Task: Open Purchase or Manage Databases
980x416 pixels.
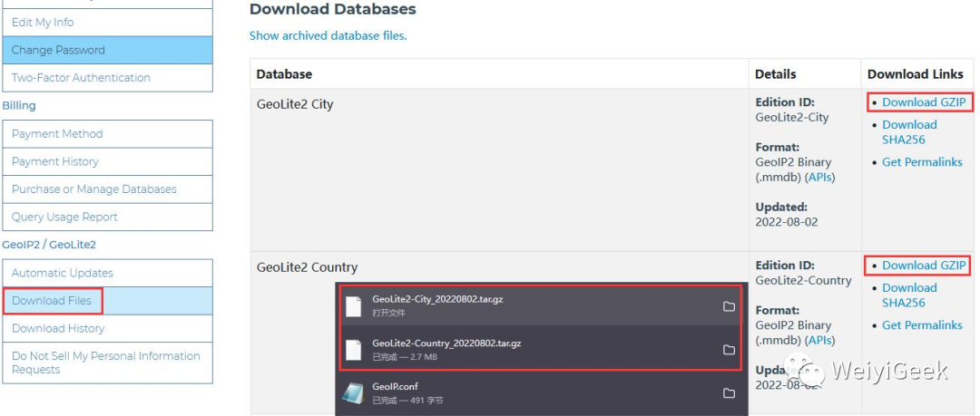Action: pos(107,189)
